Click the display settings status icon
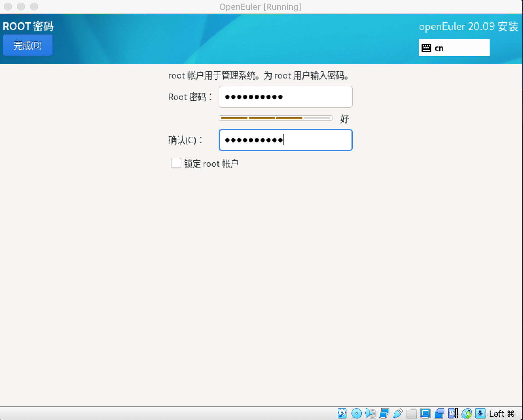Screen dimensions: 523x420 click(425, 413)
